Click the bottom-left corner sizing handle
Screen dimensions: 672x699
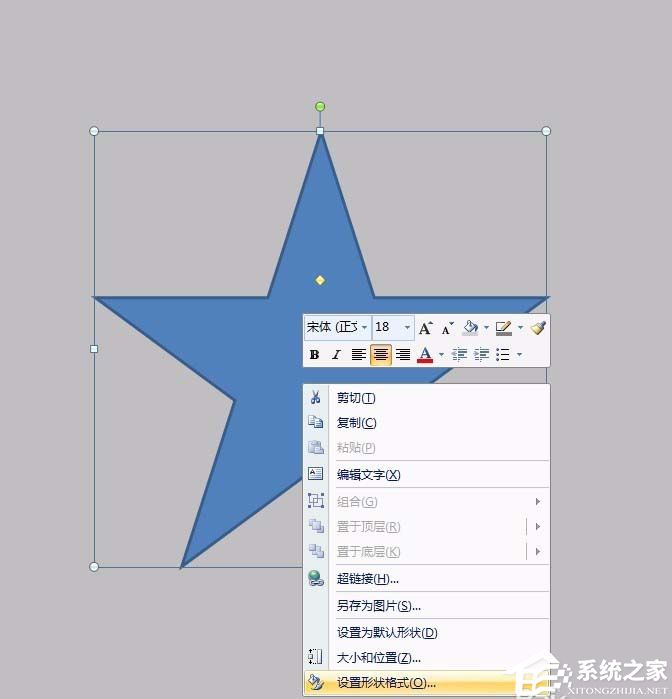pyautogui.click(x=94, y=567)
